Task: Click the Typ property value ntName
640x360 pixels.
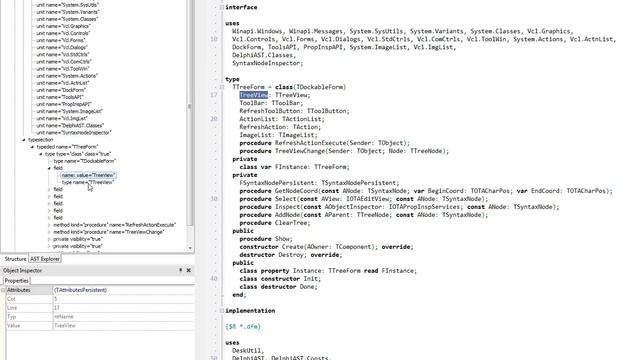Action: 124,317
